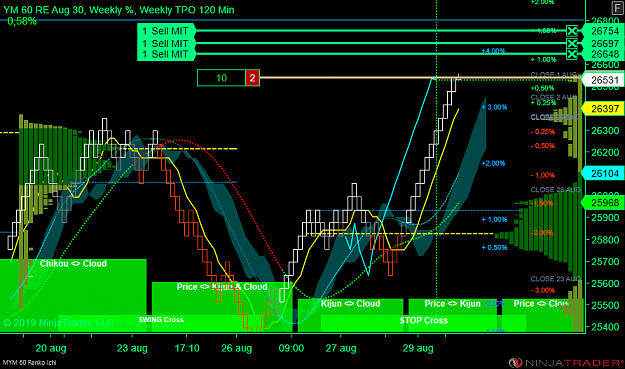625x369 pixels.
Task: Cancel the Sell MIT order at 26697
Action: click(x=572, y=43)
